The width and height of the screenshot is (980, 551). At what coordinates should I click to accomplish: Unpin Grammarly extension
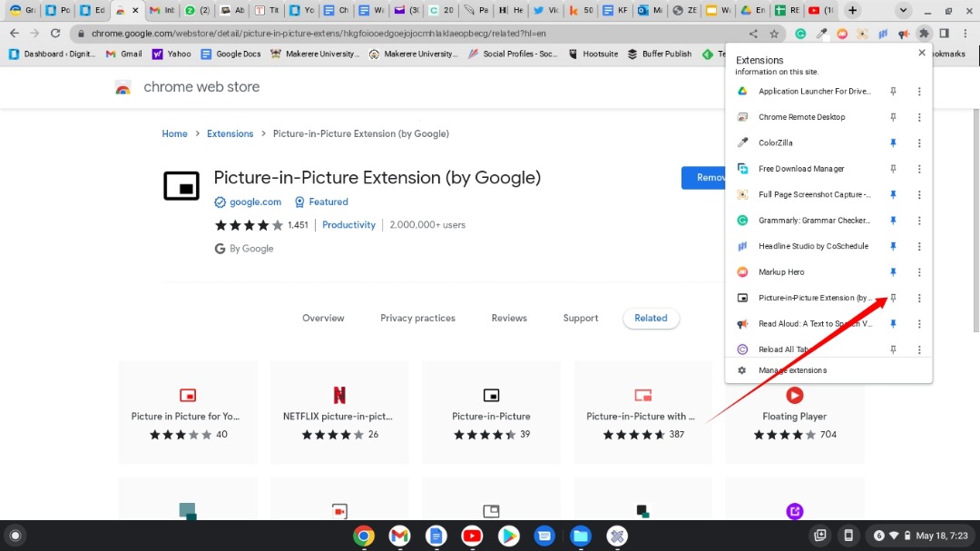coord(893,221)
